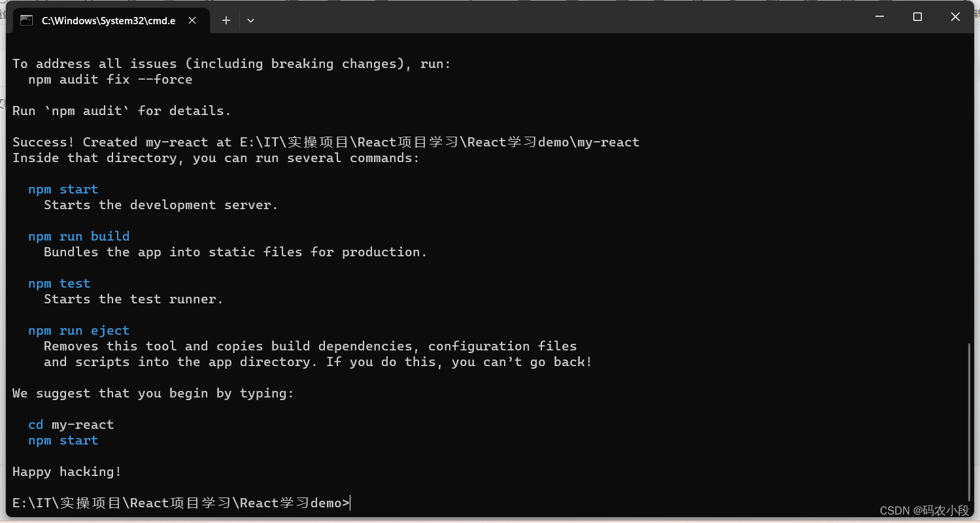Click the npm run eject command text

pyautogui.click(x=78, y=330)
